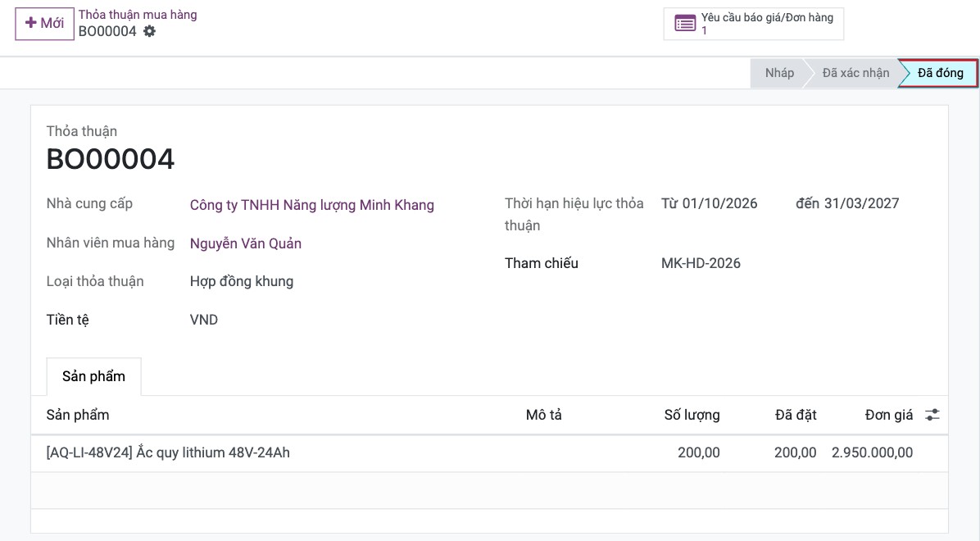The height and width of the screenshot is (541, 980).
Task: Click the reference value MK-HD-2026
Action: point(701,263)
